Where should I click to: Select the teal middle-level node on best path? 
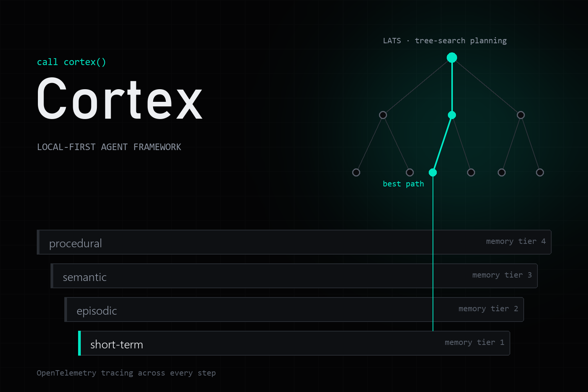pyautogui.click(x=452, y=115)
